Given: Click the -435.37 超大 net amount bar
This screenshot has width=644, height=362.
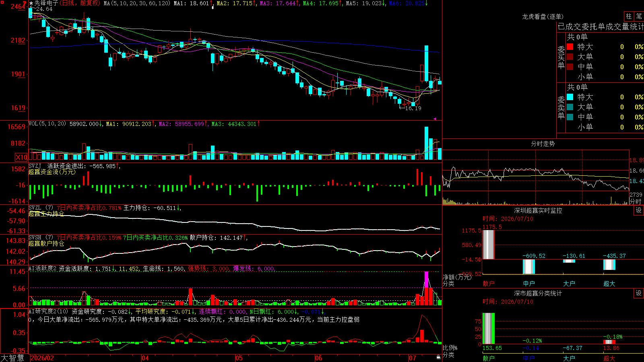Looking at the screenshot, I should point(609,265).
